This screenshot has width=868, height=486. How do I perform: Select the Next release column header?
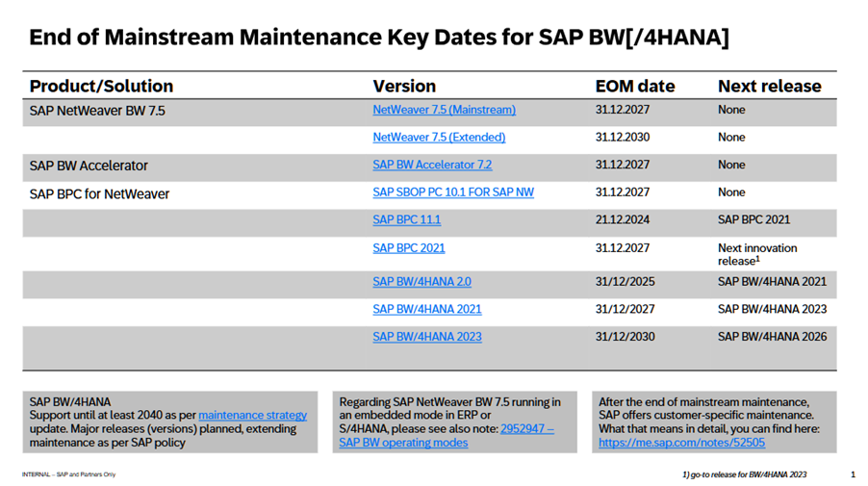[769, 86]
